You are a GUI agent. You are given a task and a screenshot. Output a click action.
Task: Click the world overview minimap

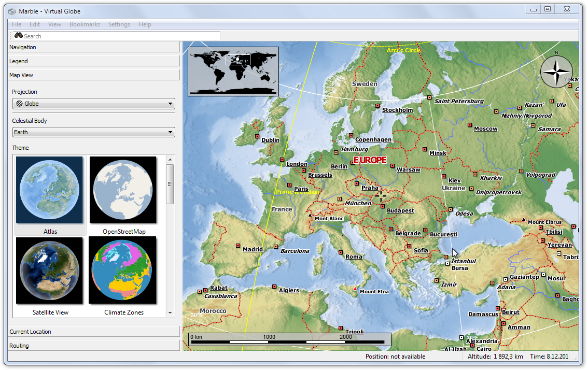(233, 71)
